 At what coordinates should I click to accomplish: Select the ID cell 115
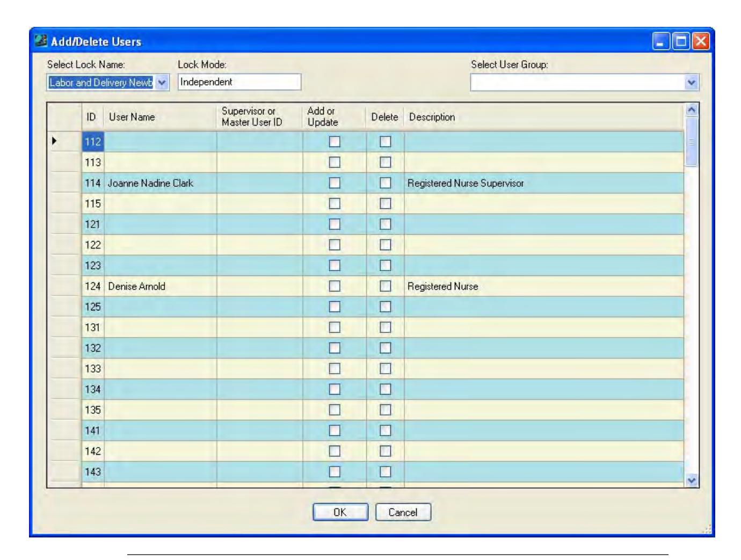click(93, 203)
